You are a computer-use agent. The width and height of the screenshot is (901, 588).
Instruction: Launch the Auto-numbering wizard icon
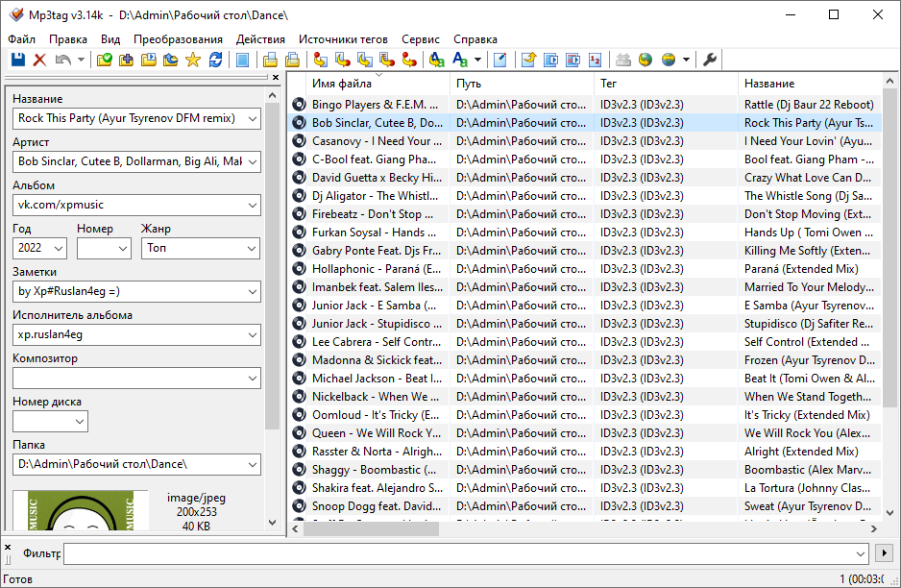596,60
